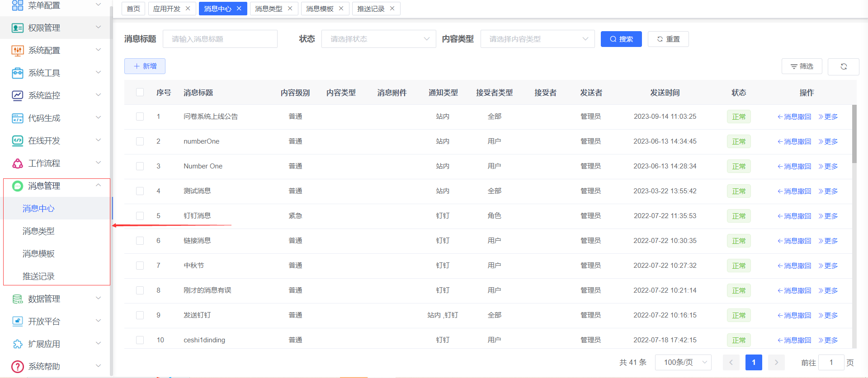The image size is (868, 378).
Task: Collapse the 消息管理 menu chevron
Action: click(98, 186)
